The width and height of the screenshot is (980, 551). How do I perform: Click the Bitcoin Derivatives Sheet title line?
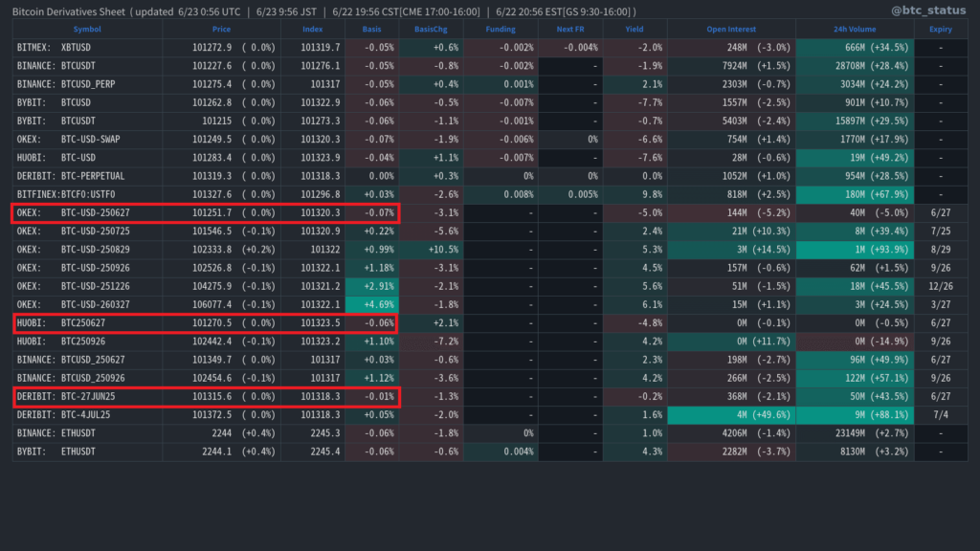pyautogui.click(x=323, y=11)
